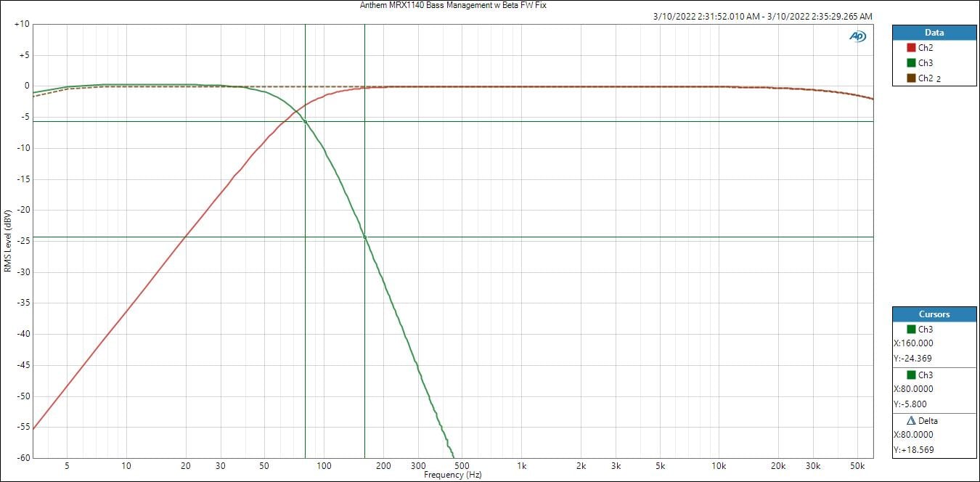
Task: Click the brown Ch2 2 legend swatch
Action: coord(911,78)
